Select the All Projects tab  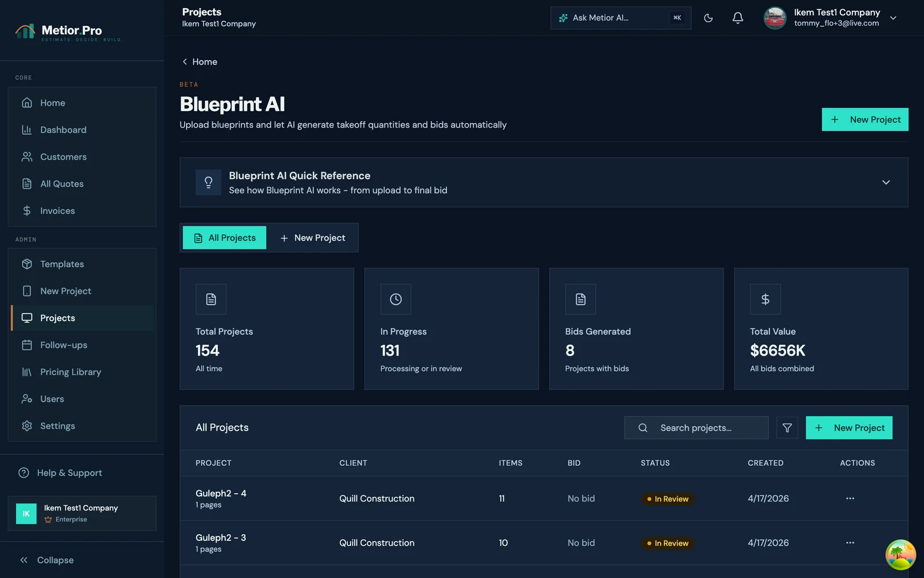[225, 238]
